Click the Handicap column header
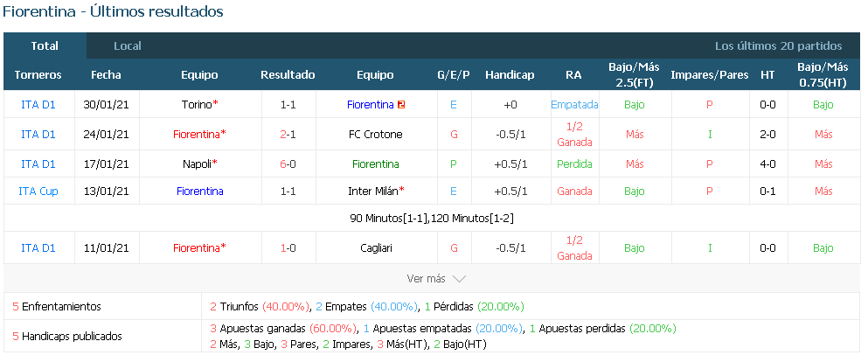The height and width of the screenshot is (362, 868). (510, 74)
